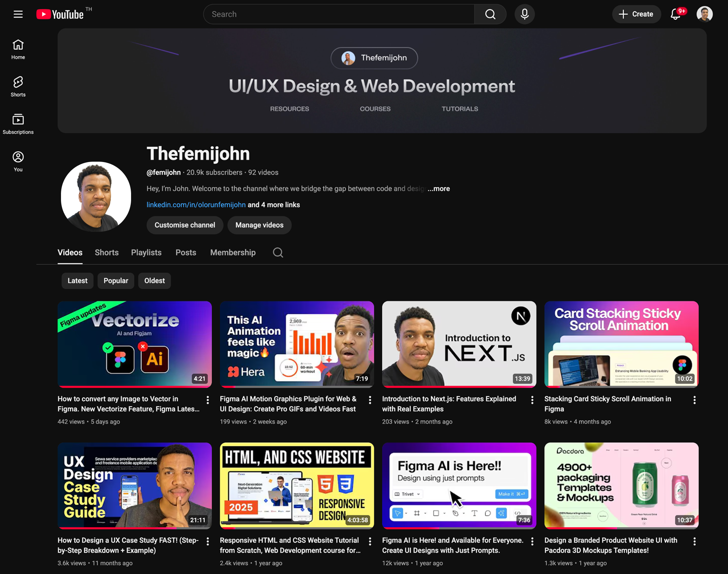This screenshot has width=728, height=574.
Task: Click the search magnifier button
Action: [490, 14]
